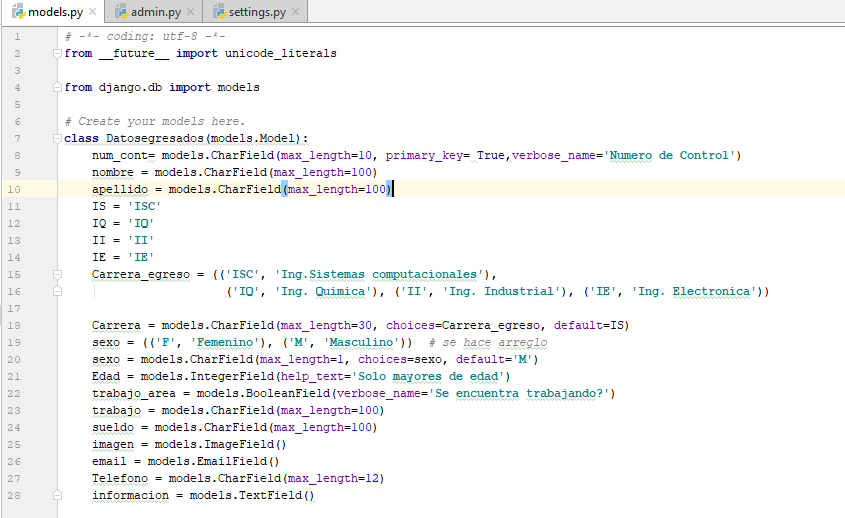Click the 'informacion' field name
Screen dimensions: 845x518
(130, 495)
